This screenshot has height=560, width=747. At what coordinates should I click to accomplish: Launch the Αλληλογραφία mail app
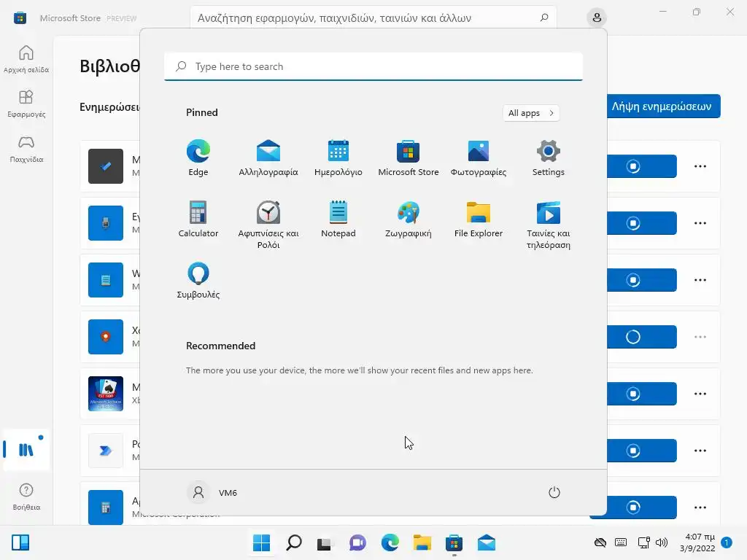tap(268, 158)
